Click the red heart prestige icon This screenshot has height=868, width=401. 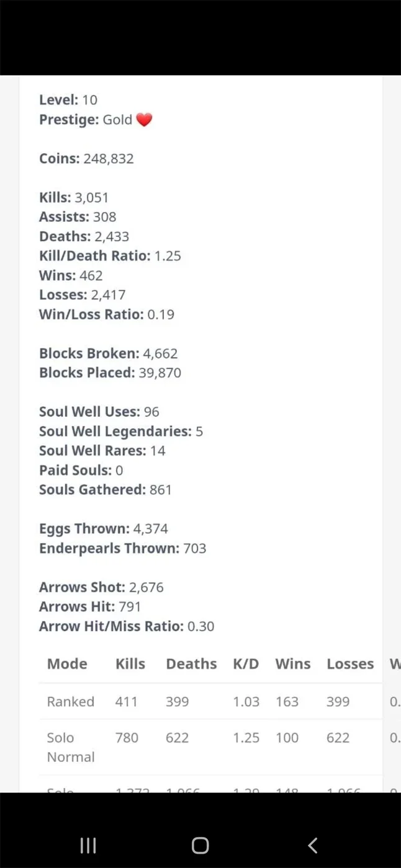pyautogui.click(x=144, y=120)
